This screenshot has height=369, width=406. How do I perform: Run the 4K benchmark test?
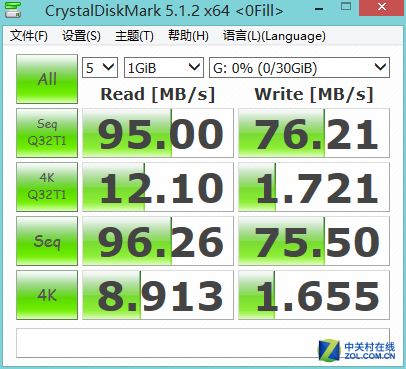click(47, 295)
